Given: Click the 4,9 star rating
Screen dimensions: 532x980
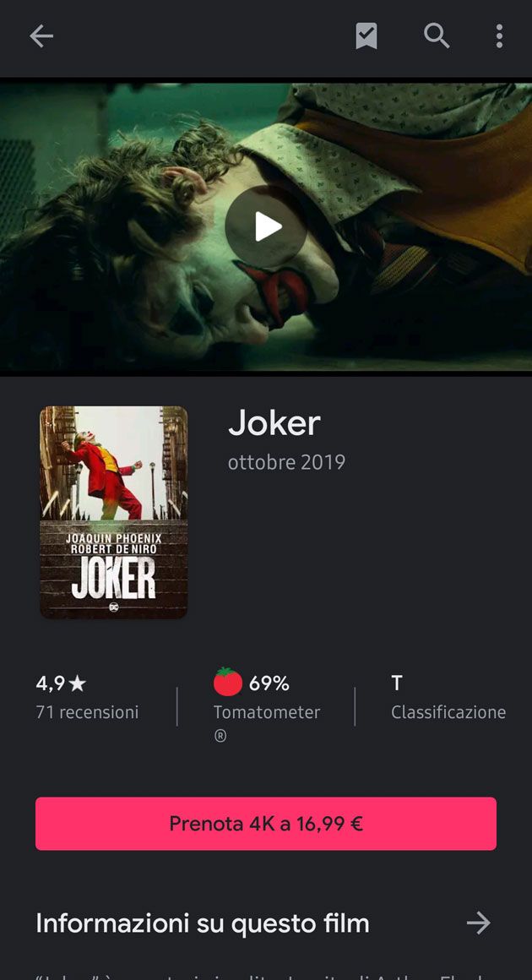Looking at the screenshot, I should point(61,683).
